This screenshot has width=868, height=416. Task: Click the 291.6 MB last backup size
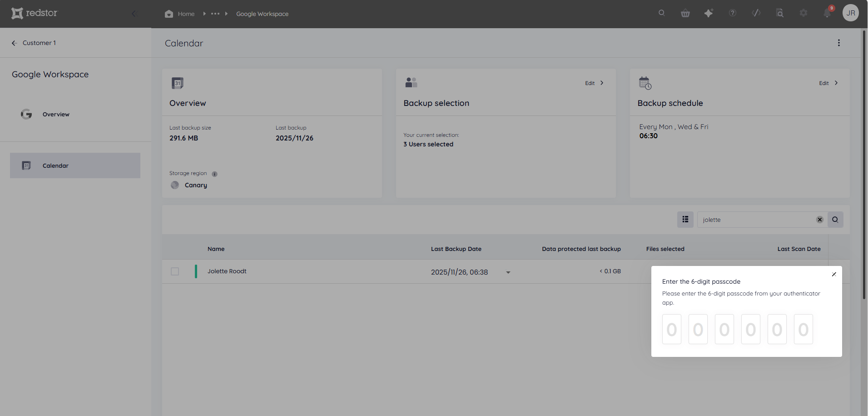(184, 138)
